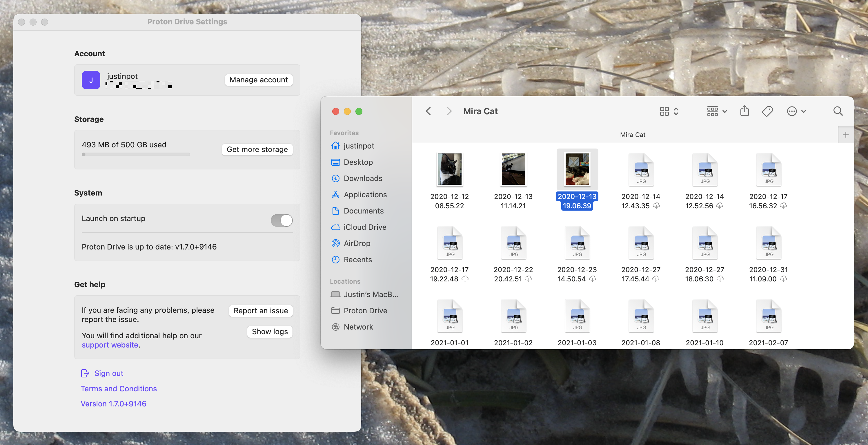Minimize the Finder window with yellow button
This screenshot has width=868, height=445.
347,111
